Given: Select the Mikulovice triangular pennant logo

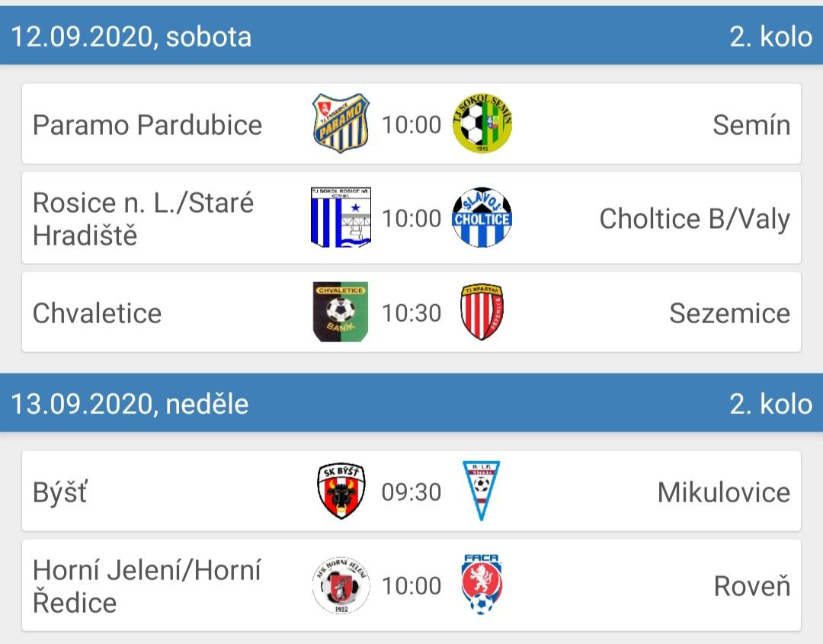Looking at the screenshot, I should (482, 491).
